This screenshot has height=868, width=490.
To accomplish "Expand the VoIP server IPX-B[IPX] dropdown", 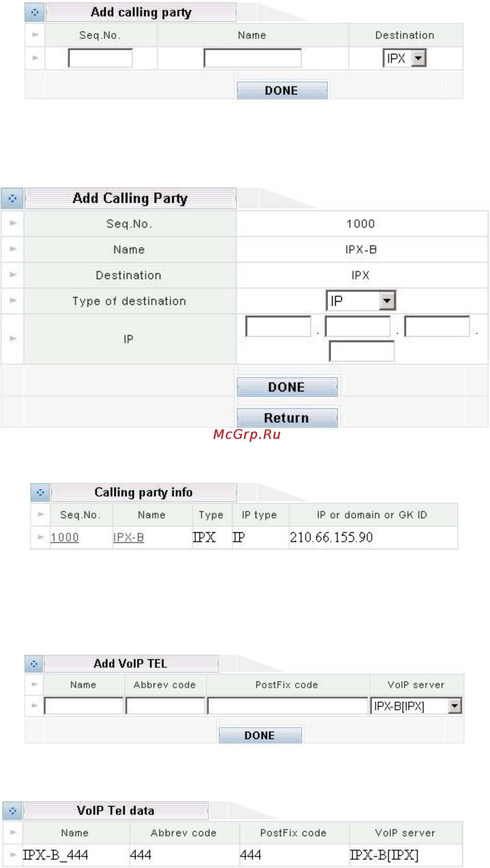I will [x=416, y=706].
